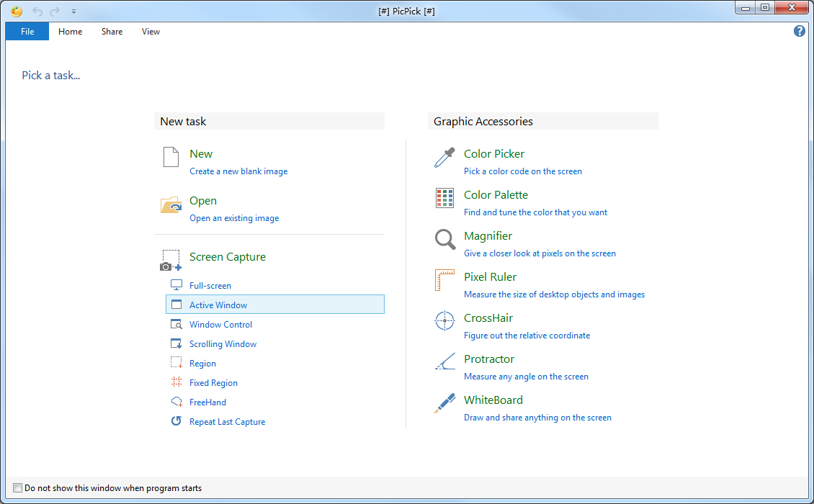Start a FreeHand capture
The height and width of the screenshot is (504, 814).
pyautogui.click(x=207, y=402)
